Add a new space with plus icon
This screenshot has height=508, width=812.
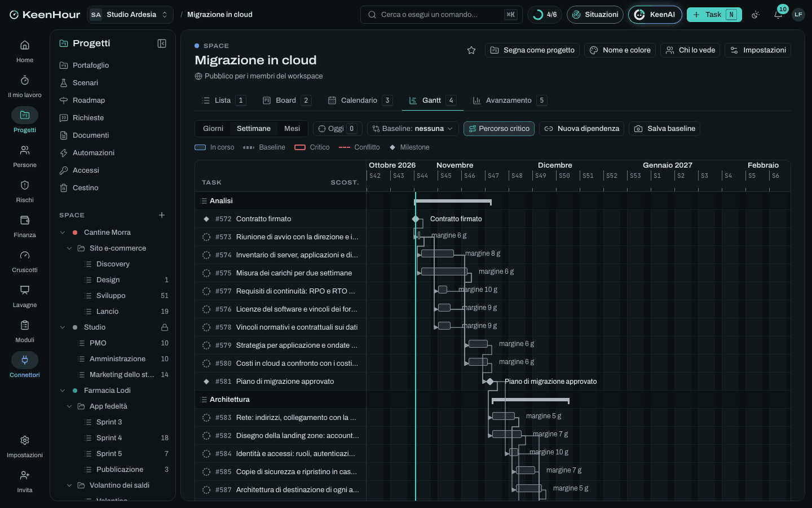point(162,215)
